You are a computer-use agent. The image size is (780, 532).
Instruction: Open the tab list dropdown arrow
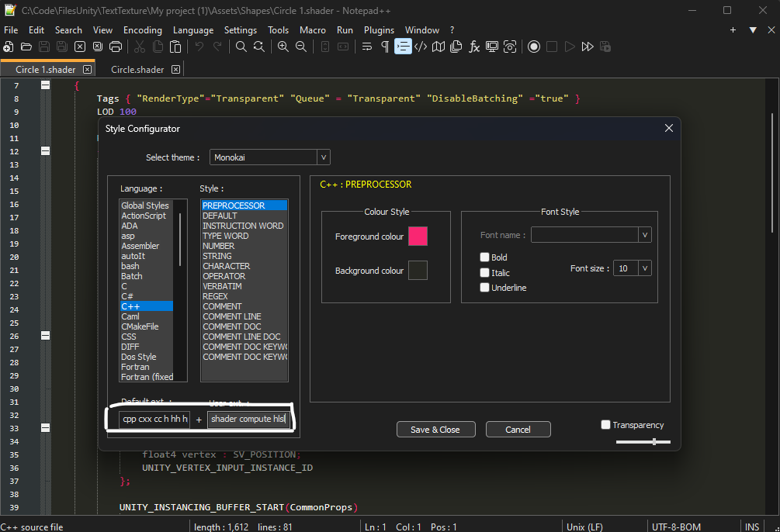[x=753, y=30]
